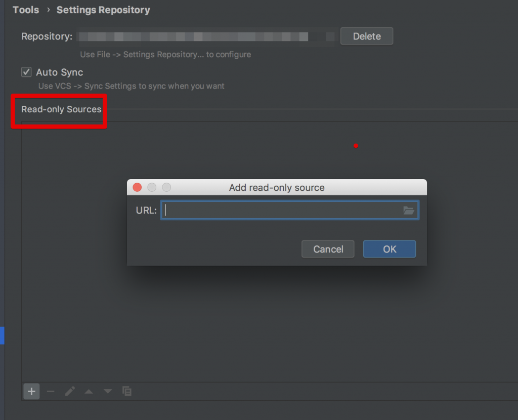Click the minus icon to remove source
The height and width of the screenshot is (420, 518).
51,391
